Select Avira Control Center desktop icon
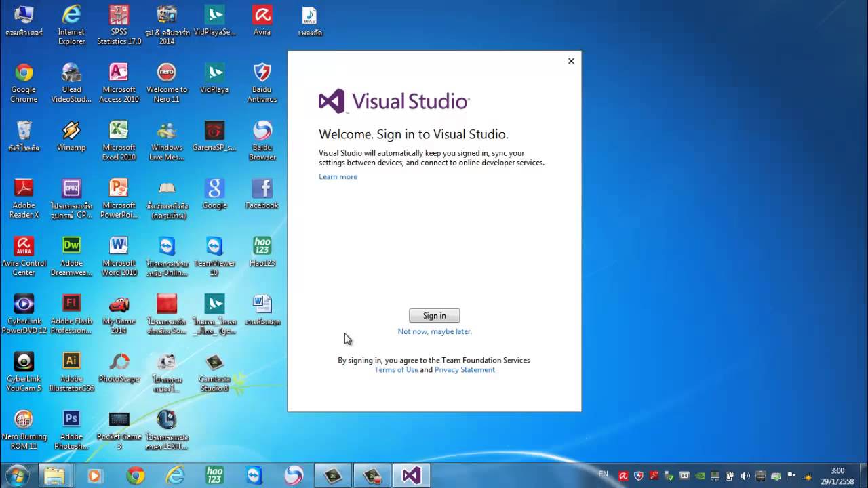Viewport: 868px width, 488px height. point(24,256)
